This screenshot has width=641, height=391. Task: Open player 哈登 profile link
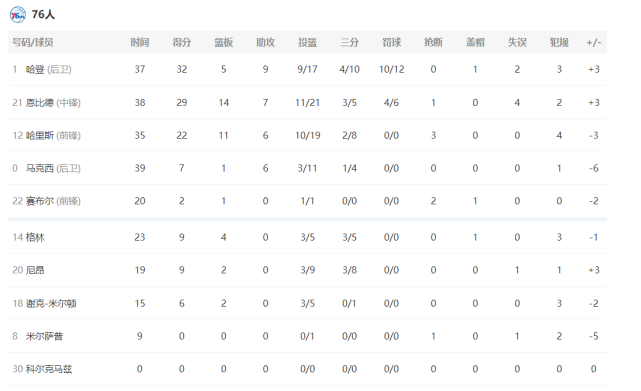tap(35, 70)
